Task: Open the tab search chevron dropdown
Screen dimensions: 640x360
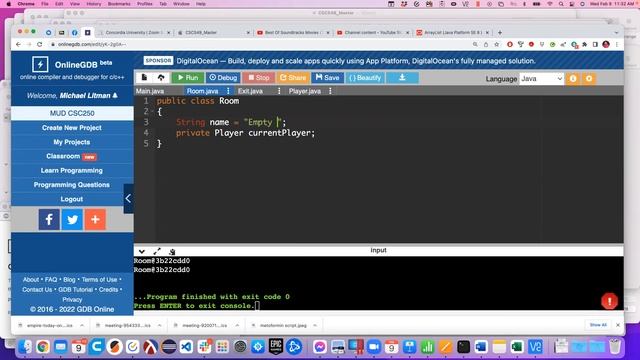Action: coord(616,32)
